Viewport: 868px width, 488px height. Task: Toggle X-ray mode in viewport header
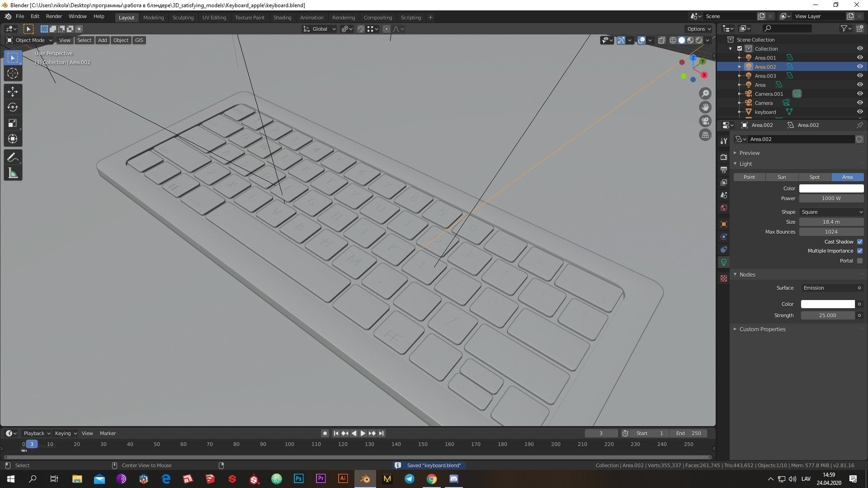[x=661, y=40]
